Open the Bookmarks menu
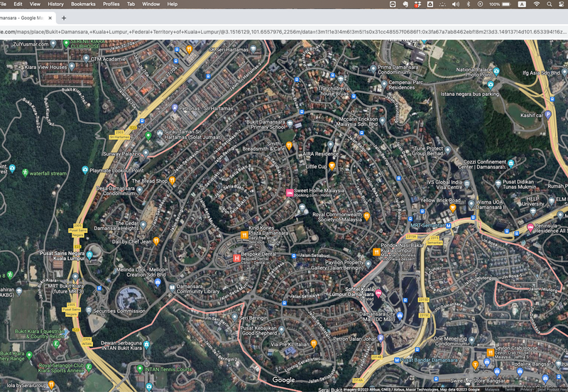 point(83,4)
